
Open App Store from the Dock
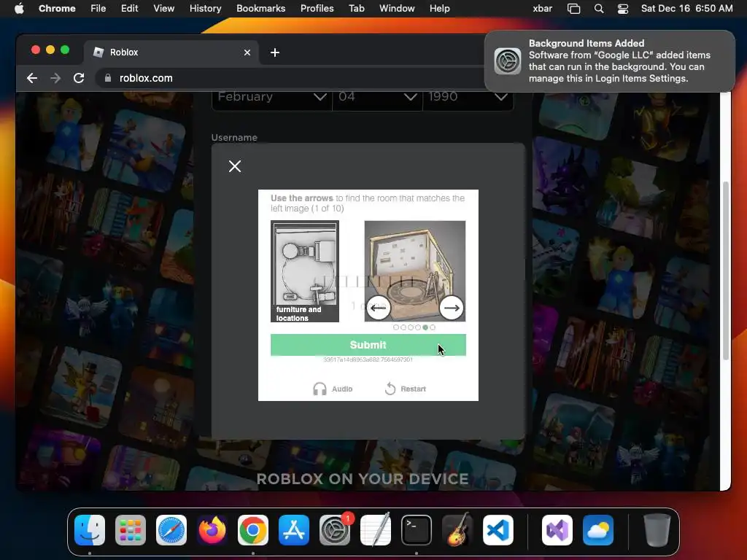pos(294,530)
